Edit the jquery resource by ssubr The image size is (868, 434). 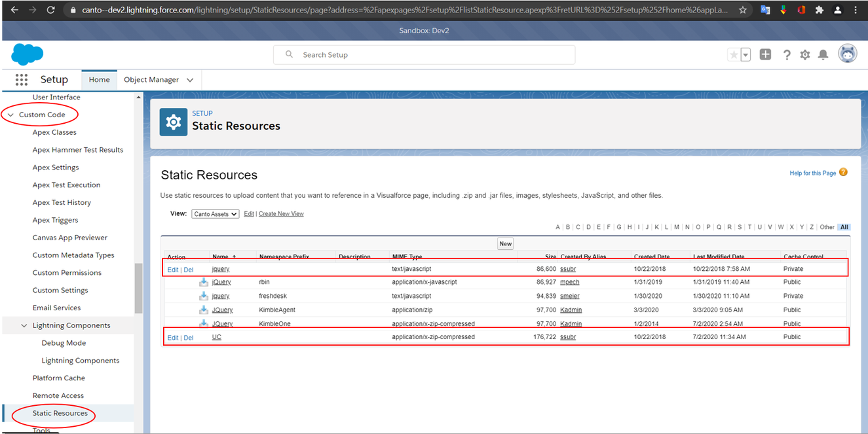pyautogui.click(x=173, y=270)
